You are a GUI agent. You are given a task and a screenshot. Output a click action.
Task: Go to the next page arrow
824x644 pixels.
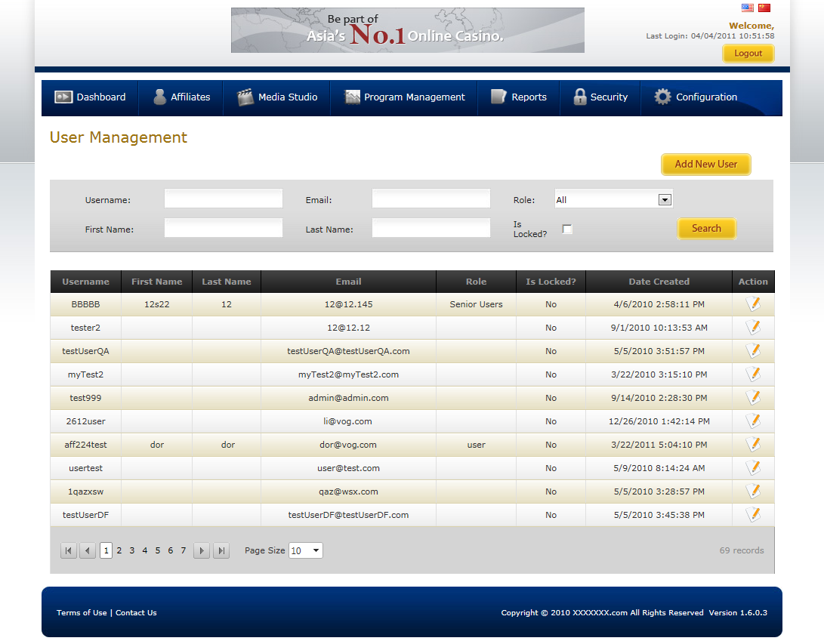pos(202,551)
